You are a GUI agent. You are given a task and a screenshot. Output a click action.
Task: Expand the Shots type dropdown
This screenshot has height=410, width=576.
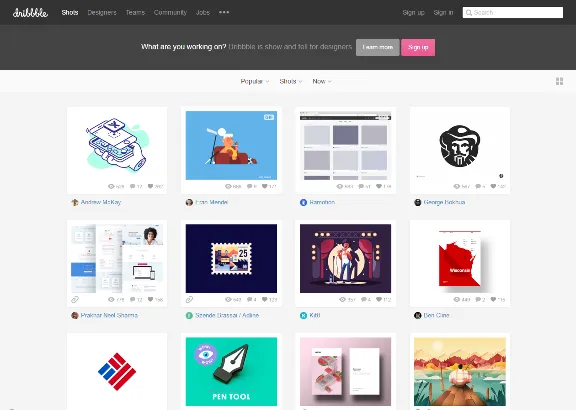coord(291,81)
